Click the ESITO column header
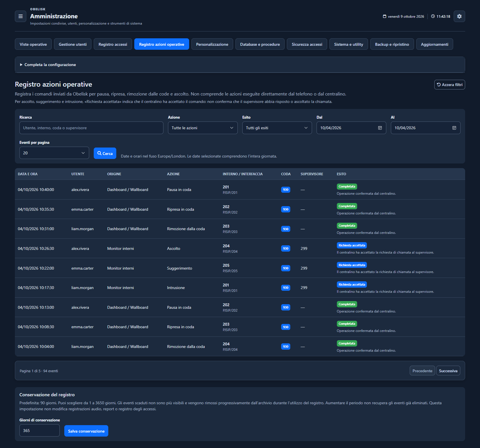480x448 pixels. tap(341, 174)
